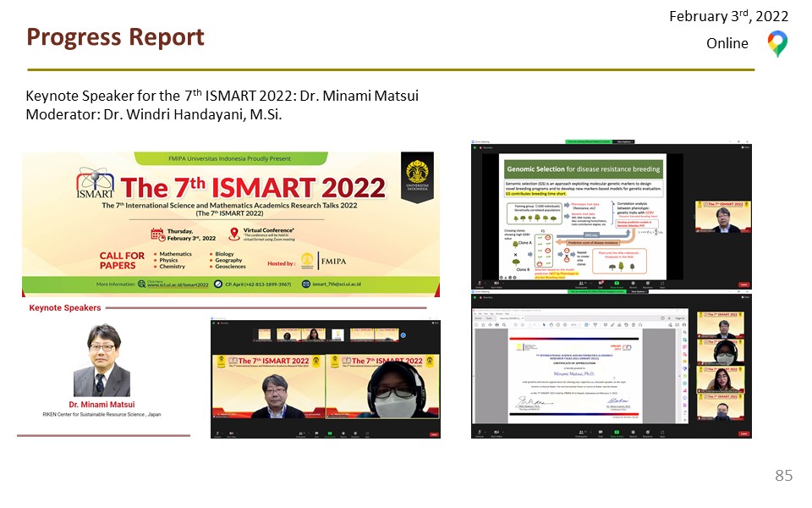Image resolution: width=812 pixels, height=508 pixels.
Task: Click the ISMART atom logo on the banner
Action: coord(95,183)
